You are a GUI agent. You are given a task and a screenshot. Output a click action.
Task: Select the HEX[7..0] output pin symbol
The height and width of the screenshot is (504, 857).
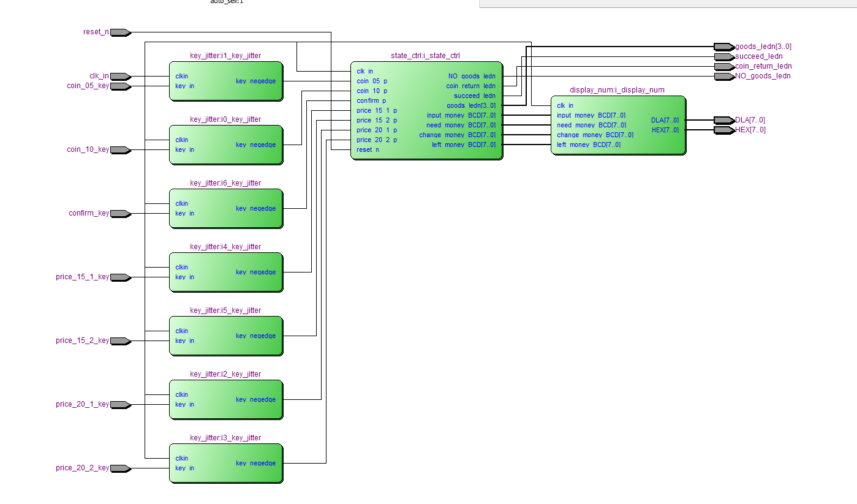pos(724,130)
